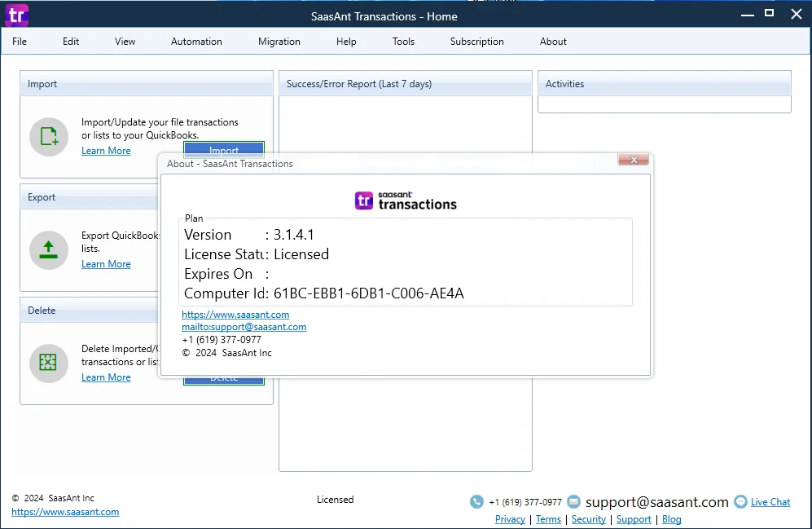Screen dimensions: 812x529
Task: Open the Blog link
Action: pyautogui.click(x=672, y=519)
